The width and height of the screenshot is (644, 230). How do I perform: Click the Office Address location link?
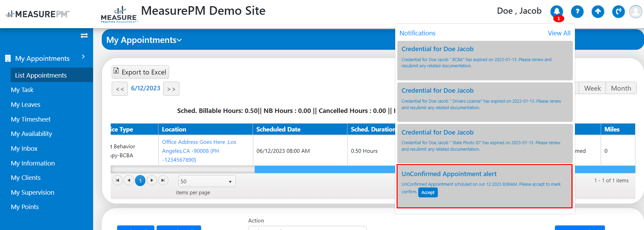click(199, 151)
